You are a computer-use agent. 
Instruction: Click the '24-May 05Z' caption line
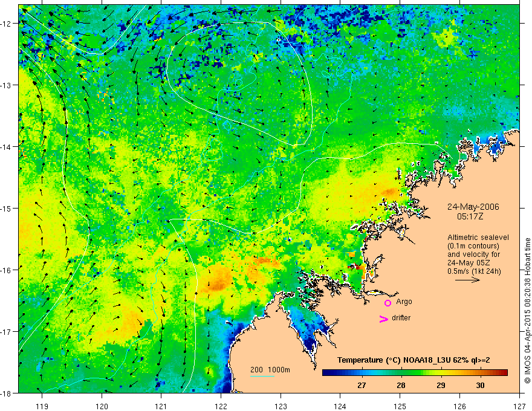[x=469, y=262]
